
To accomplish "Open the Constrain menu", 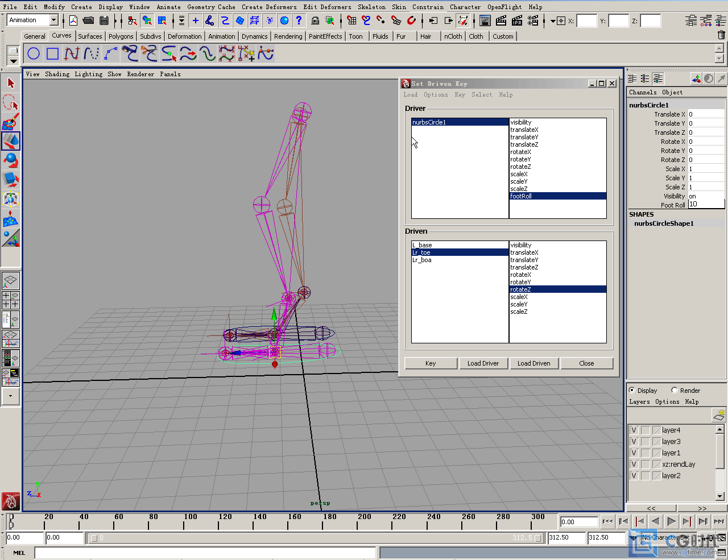I will (x=428, y=7).
